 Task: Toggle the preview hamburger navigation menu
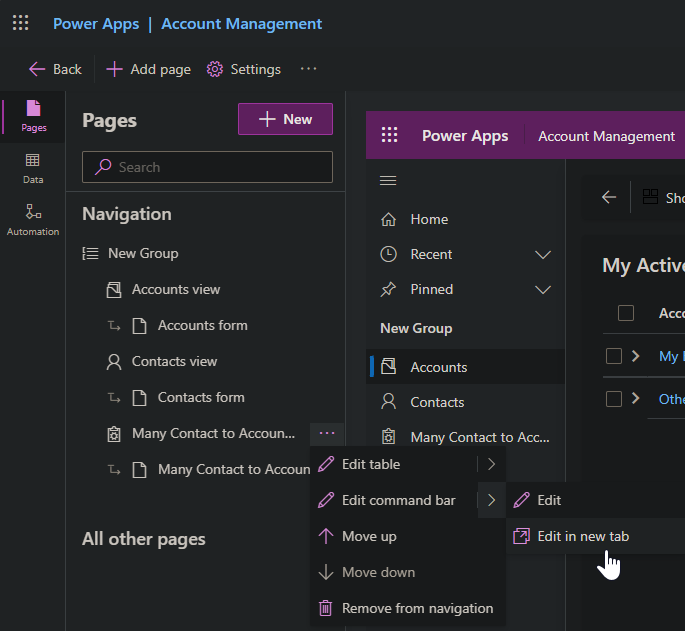[x=388, y=180]
